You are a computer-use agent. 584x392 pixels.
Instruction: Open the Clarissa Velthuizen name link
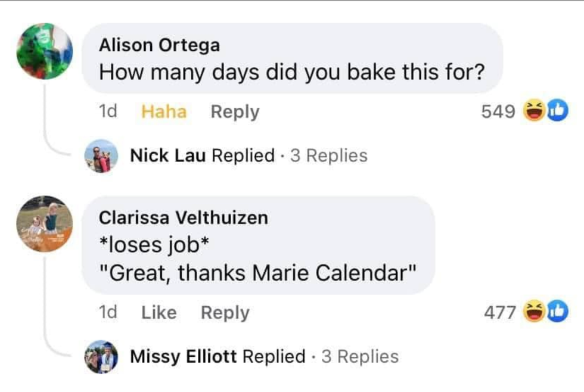pyautogui.click(x=183, y=217)
